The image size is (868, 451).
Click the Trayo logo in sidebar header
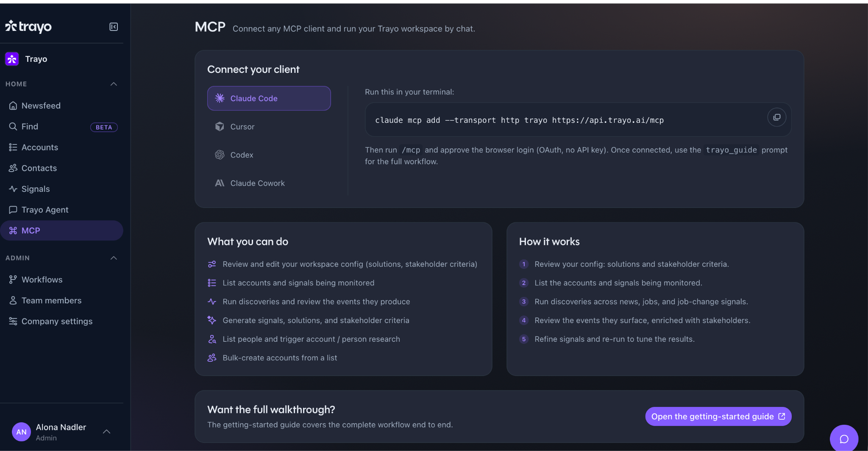click(28, 26)
